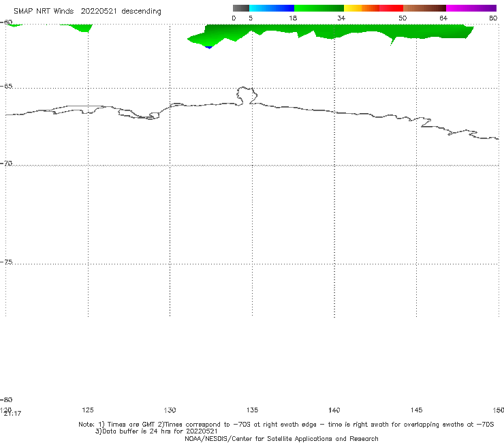This screenshot has height=443, width=504.
Task: Click the '135' longitude label
Action: [x=252, y=410]
